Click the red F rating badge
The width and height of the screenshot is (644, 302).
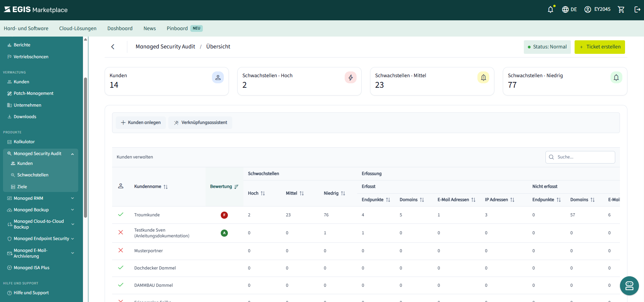tap(224, 215)
